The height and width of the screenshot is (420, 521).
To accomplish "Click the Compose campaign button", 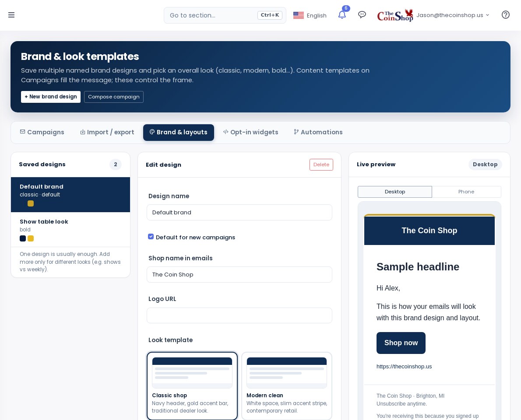I will (x=114, y=97).
